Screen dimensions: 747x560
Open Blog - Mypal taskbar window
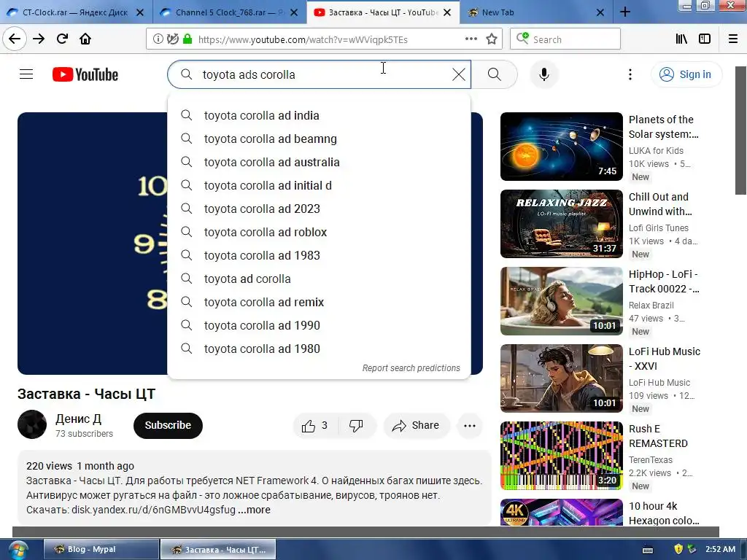coord(101,550)
